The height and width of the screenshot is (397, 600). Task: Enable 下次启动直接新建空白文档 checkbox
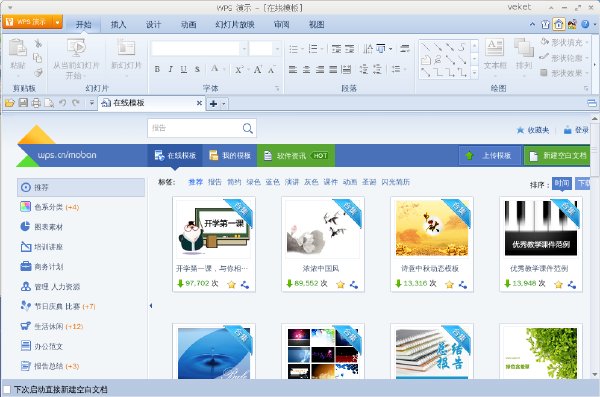pyautogui.click(x=7, y=389)
